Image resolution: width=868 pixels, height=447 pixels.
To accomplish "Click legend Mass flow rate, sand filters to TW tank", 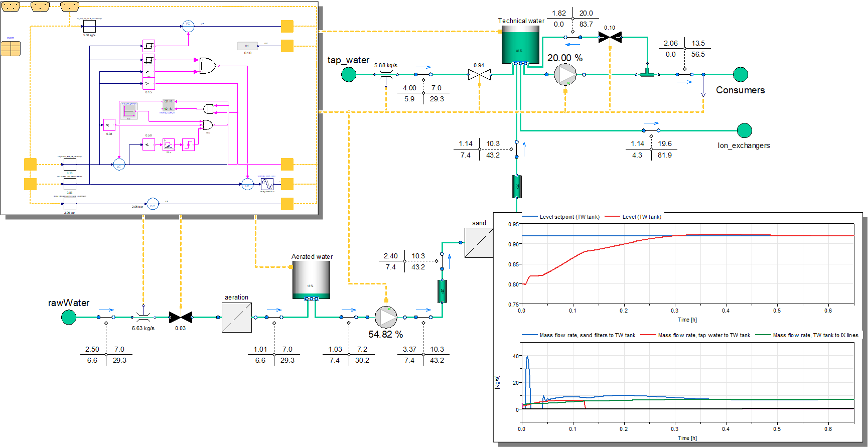I will (x=578, y=335).
